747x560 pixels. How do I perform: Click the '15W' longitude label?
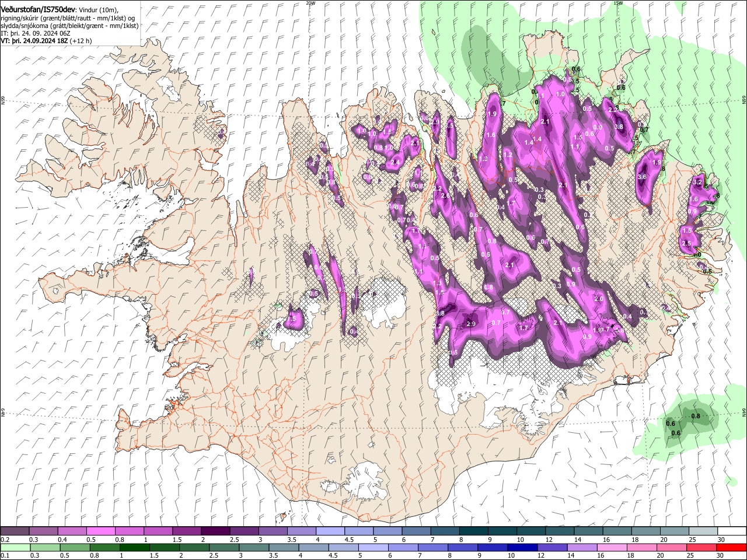click(x=618, y=3)
